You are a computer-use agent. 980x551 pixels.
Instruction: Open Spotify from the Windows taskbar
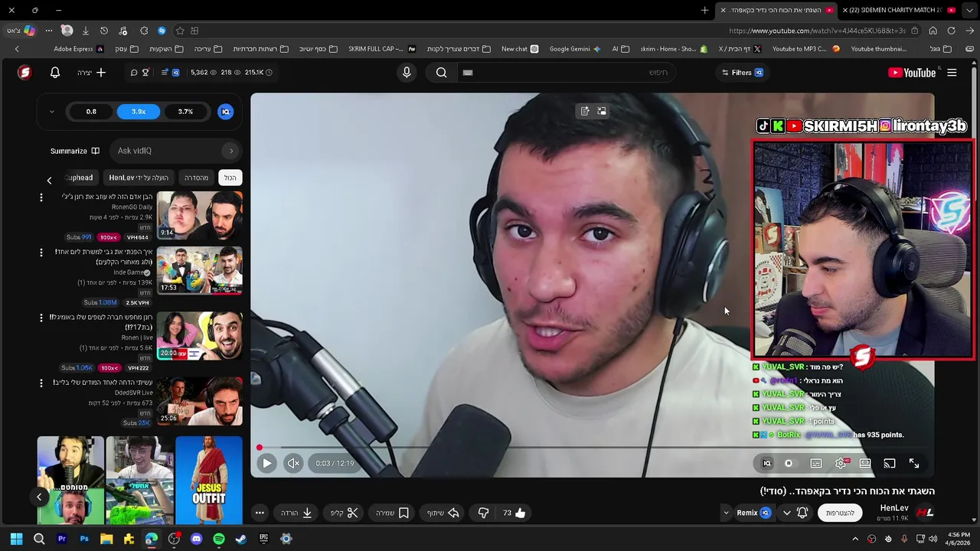point(219,539)
